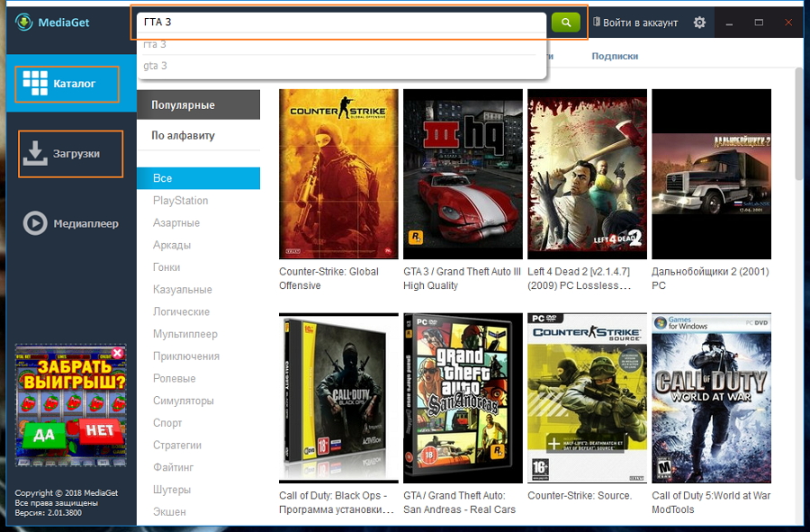Image resolution: width=810 pixels, height=532 pixels.
Task: Open Дальнобойщики 2 cover image
Action: [x=711, y=174]
